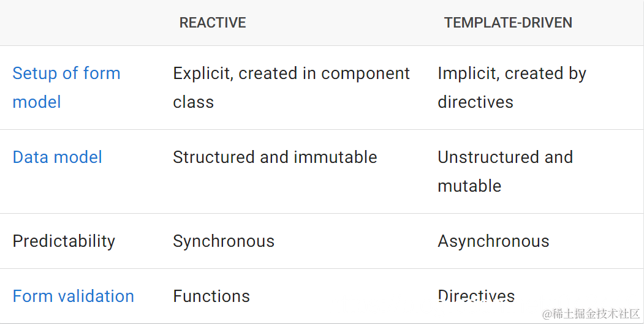
Task: Select the 'Predictability' row label
Action: (64, 241)
